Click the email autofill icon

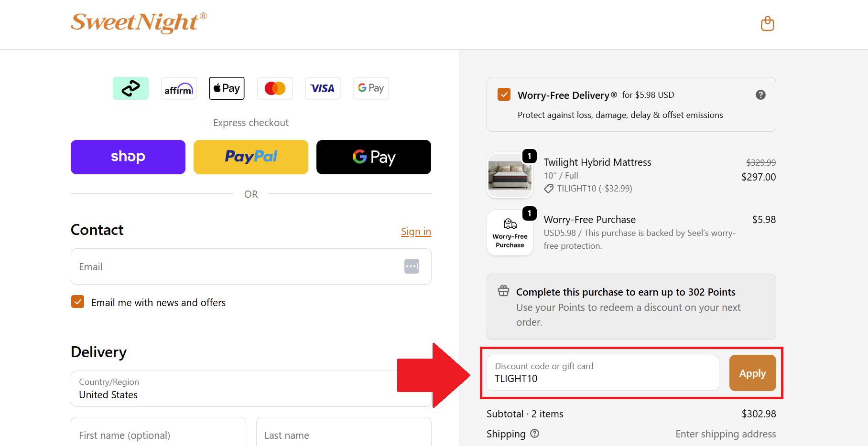click(x=412, y=266)
